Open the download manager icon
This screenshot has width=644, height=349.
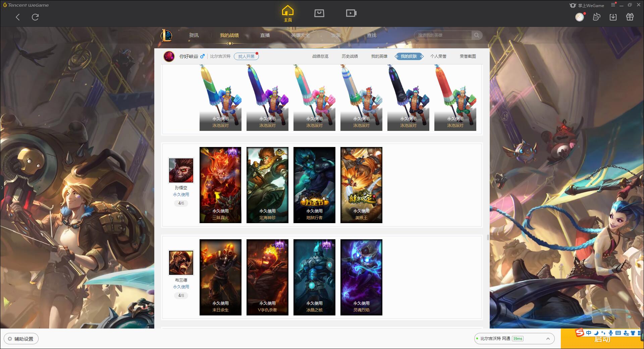pyautogui.click(x=613, y=17)
